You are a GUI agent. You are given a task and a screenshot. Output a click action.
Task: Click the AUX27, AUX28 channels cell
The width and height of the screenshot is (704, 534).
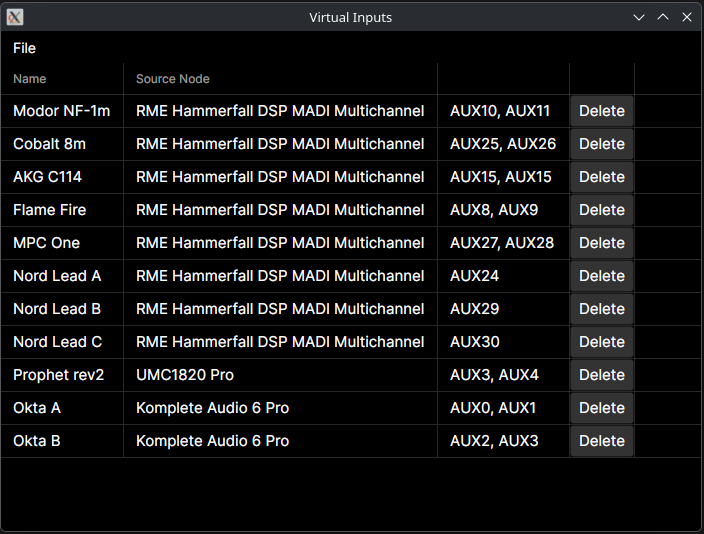[x=503, y=243]
